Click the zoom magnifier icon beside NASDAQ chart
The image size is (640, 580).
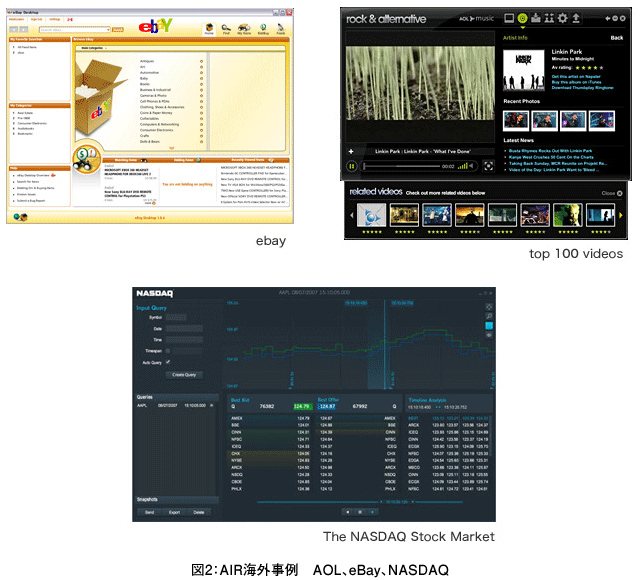tap(489, 316)
